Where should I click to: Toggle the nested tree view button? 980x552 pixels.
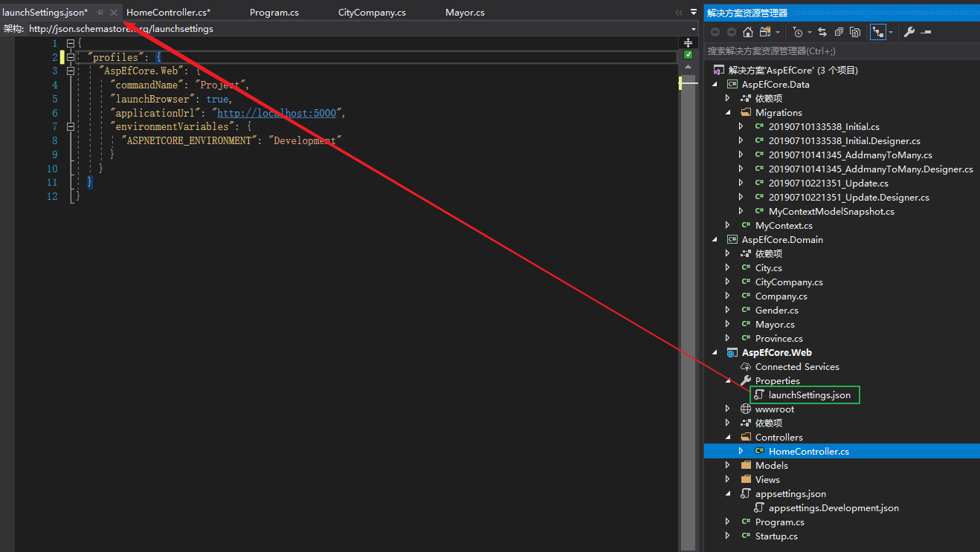point(878,32)
